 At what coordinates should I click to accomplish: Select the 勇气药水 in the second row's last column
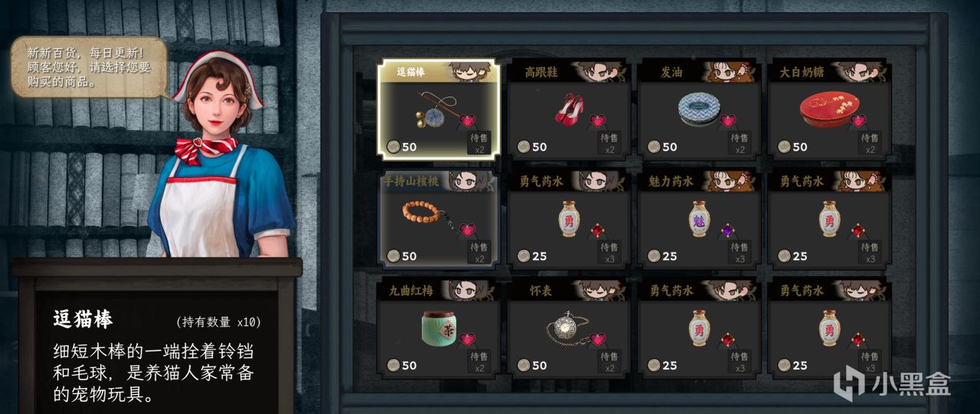[829, 217]
